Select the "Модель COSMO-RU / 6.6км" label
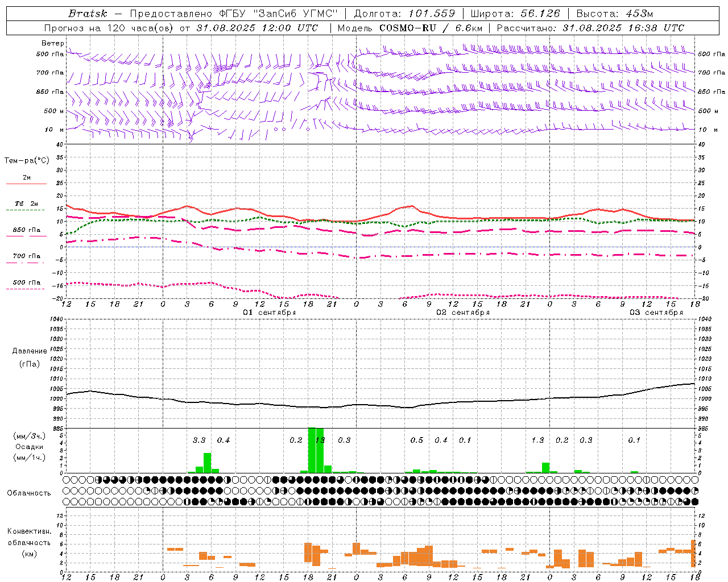The image size is (728, 582). pos(410,28)
